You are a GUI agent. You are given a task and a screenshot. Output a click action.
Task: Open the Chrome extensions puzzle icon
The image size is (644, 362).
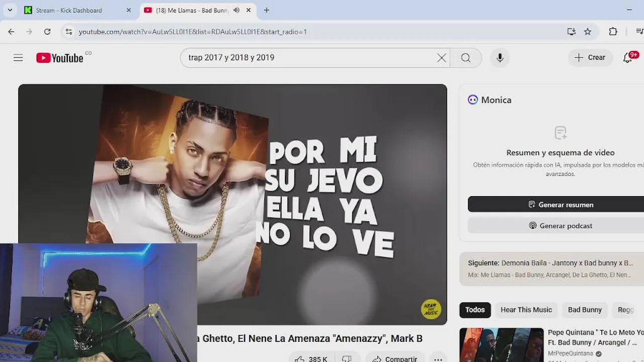[x=613, y=32]
